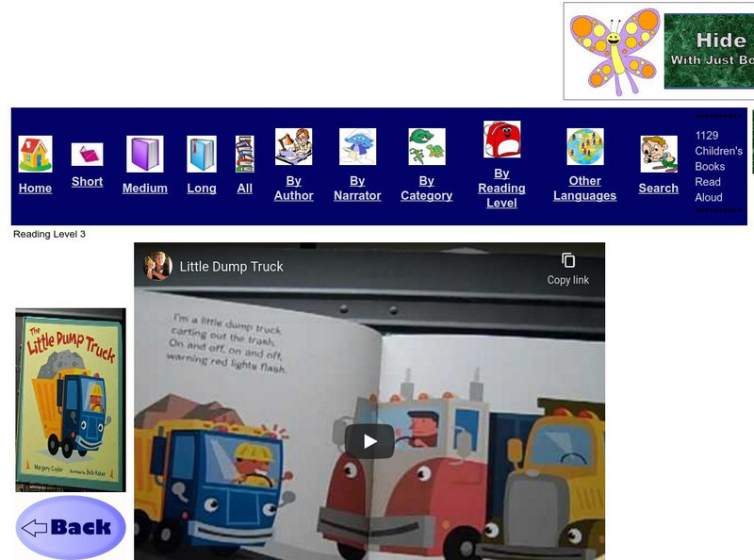Select the Short books icon
This screenshot has width=754, height=560.
tap(88, 153)
